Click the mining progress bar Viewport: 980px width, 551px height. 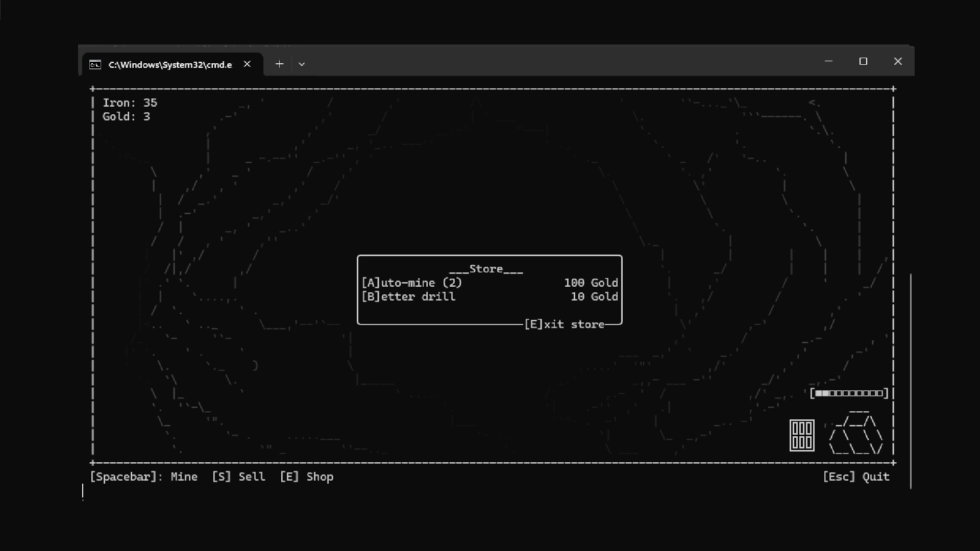tap(849, 393)
